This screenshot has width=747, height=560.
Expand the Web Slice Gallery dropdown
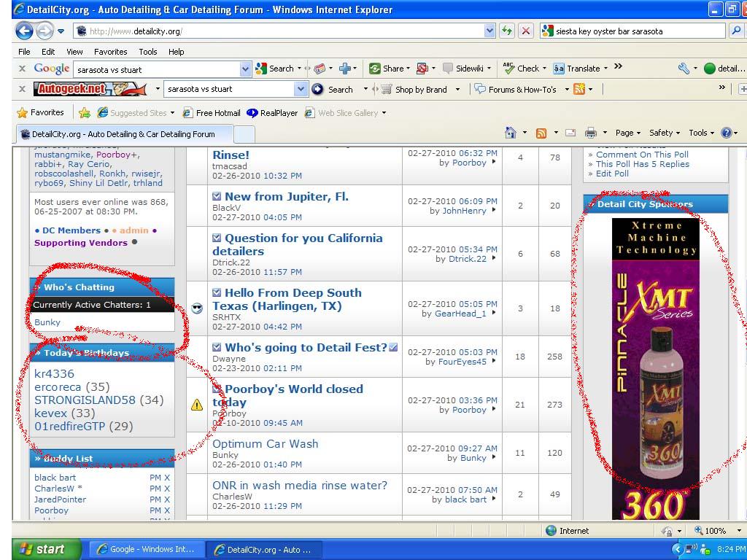(x=384, y=113)
